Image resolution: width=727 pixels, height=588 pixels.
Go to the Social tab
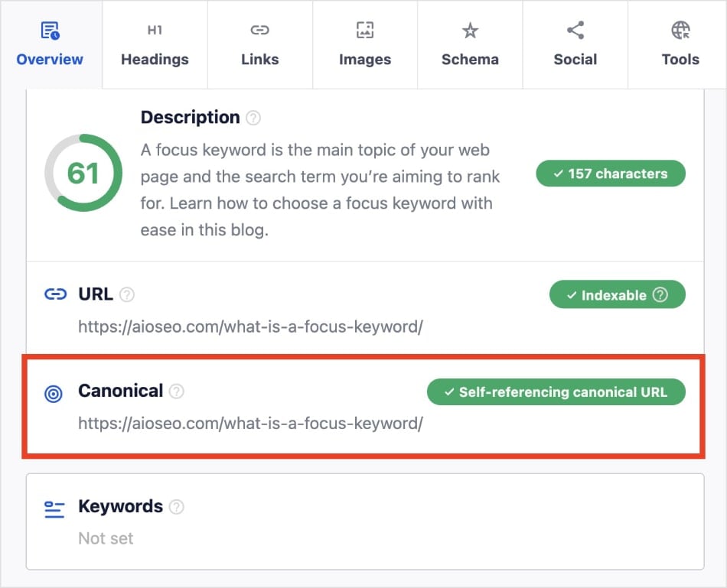coord(575,44)
